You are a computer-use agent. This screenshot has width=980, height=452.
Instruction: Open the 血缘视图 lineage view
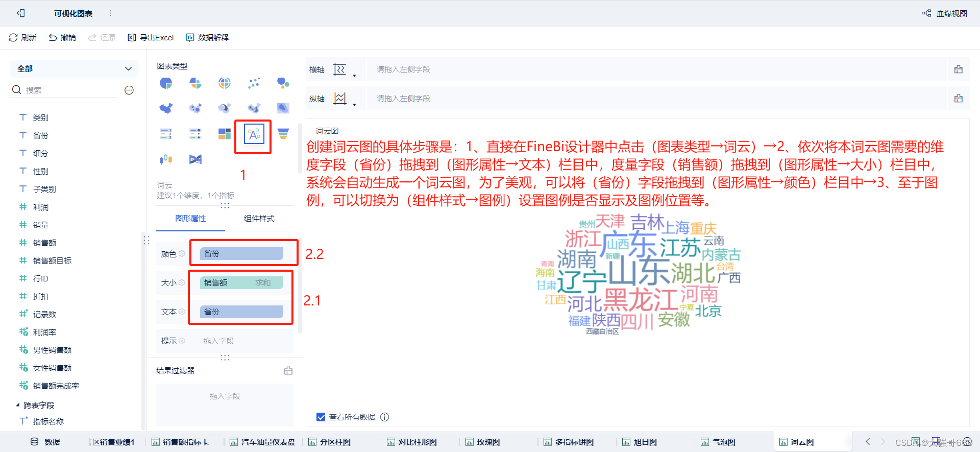[x=944, y=13]
